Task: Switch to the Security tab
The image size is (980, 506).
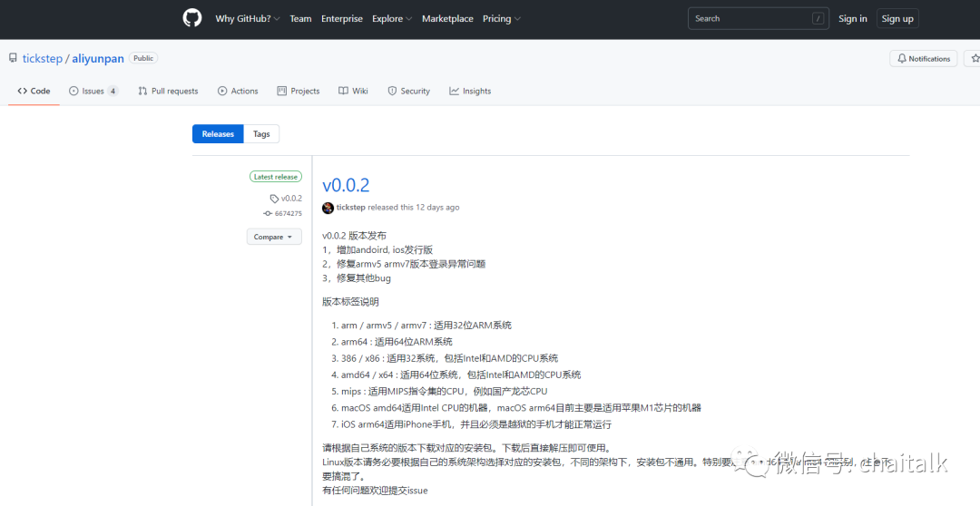Action: [408, 92]
